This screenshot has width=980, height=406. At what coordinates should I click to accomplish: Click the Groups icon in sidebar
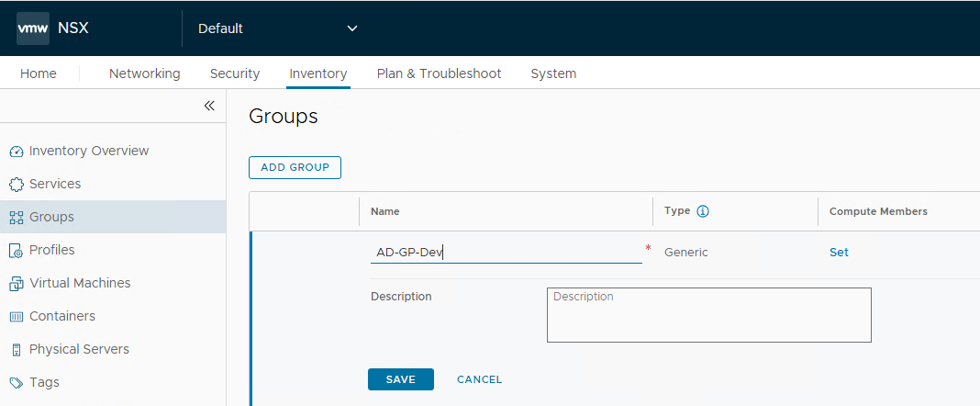click(16, 218)
